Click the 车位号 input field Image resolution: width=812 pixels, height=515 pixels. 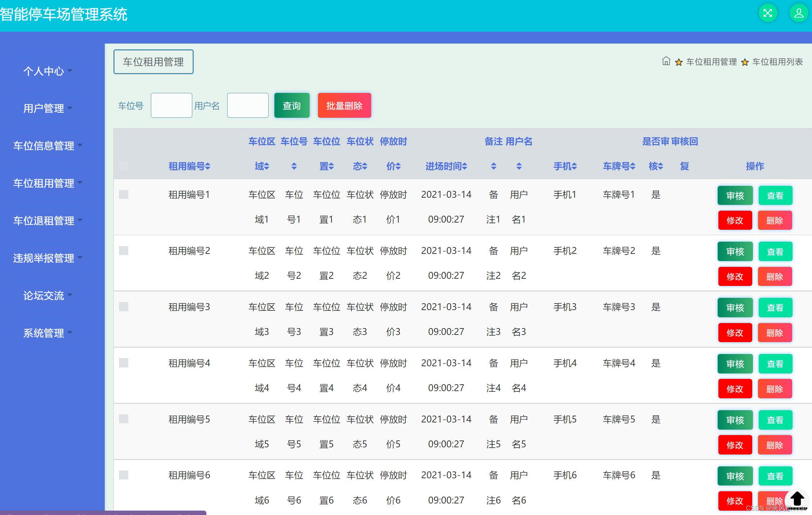click(171, 105)
